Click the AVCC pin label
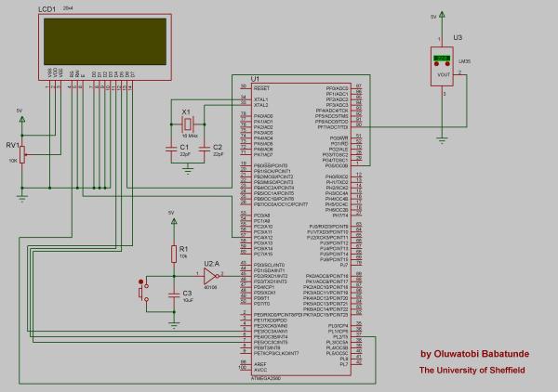The image size is (558, 392). click(260, 370)
